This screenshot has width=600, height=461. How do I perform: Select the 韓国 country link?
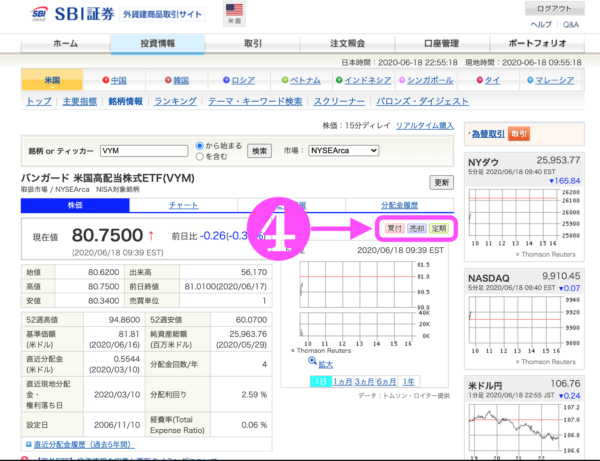coord(181,80)
